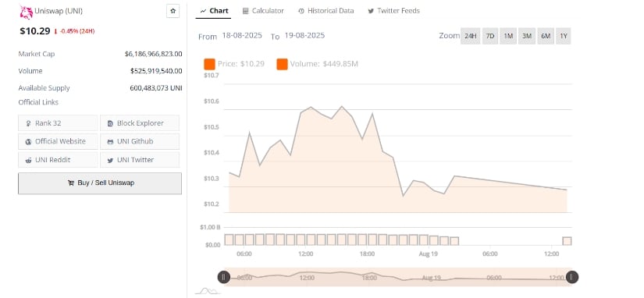644x298 pixels.
Task: Click the small curve icon below the navigator
Action: pos(208,291)
